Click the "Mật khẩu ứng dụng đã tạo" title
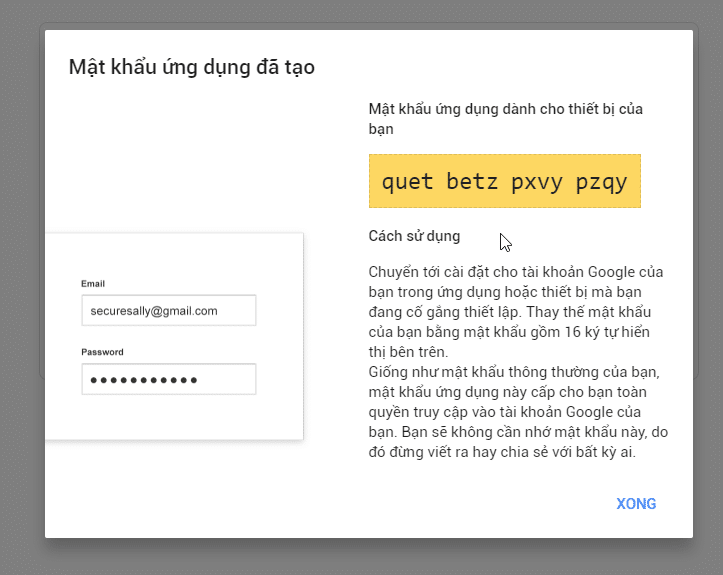Screen dimensions: 723x575 (x=191, y=67)
